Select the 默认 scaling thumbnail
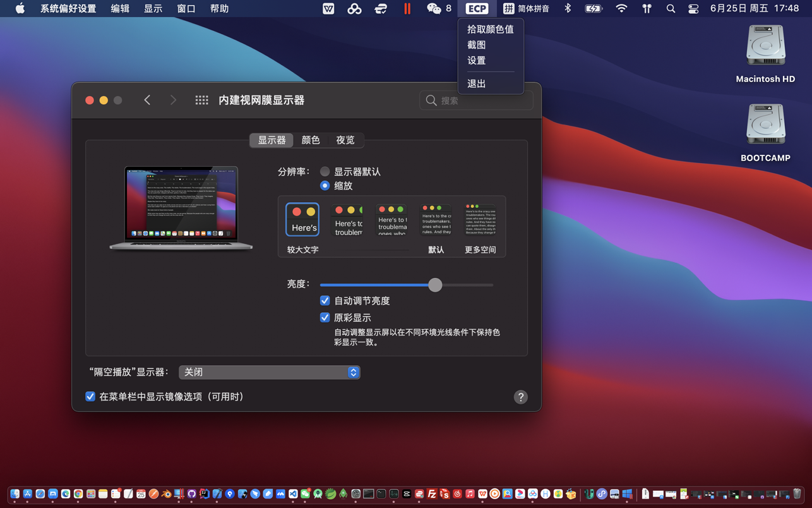Viewport: 812px width, 508px height. [436, 220]
